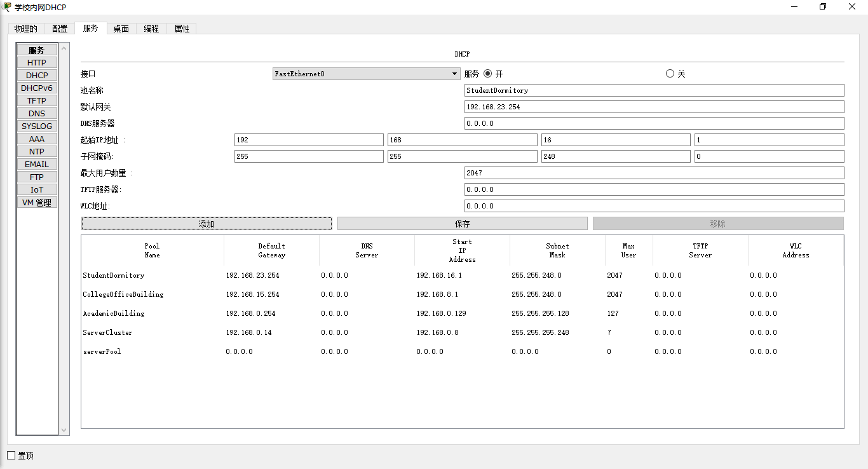
Task: Click the pool name field StudentDormitory
Action: 654,90
